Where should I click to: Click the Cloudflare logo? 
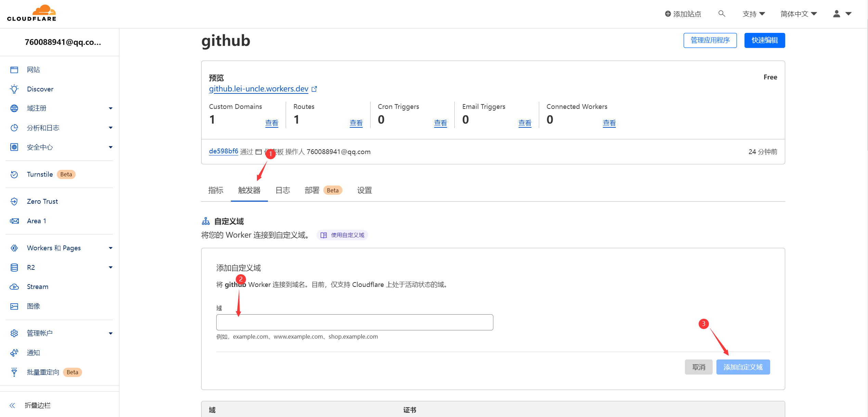point(32,13)
